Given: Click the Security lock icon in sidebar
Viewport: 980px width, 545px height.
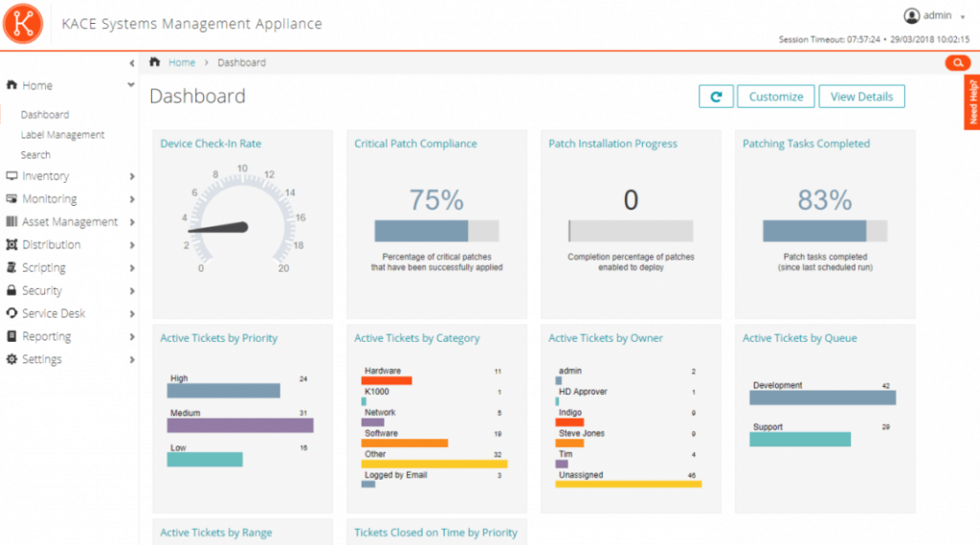Looking at the screenshot, I should (11, 290).
